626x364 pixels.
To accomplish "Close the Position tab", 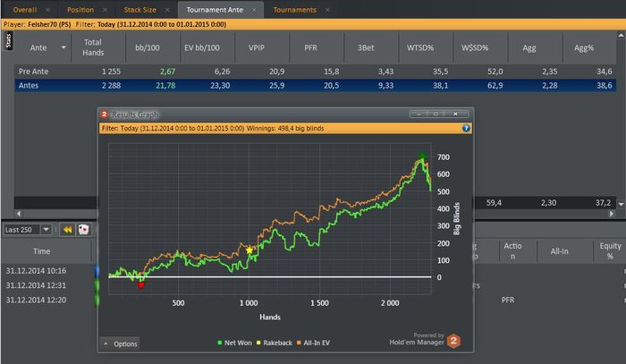I will pyautogui.click(x=105, y=10).
